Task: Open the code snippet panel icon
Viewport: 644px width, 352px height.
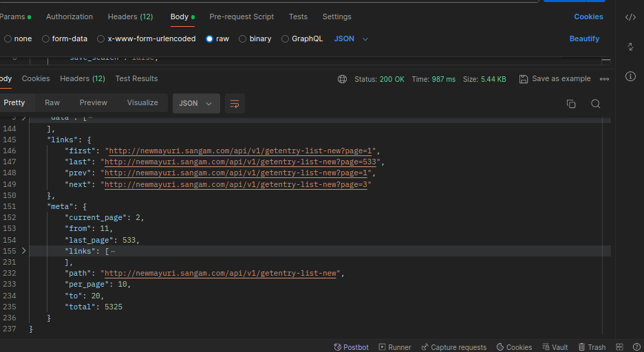Action: tap(630, 16)
